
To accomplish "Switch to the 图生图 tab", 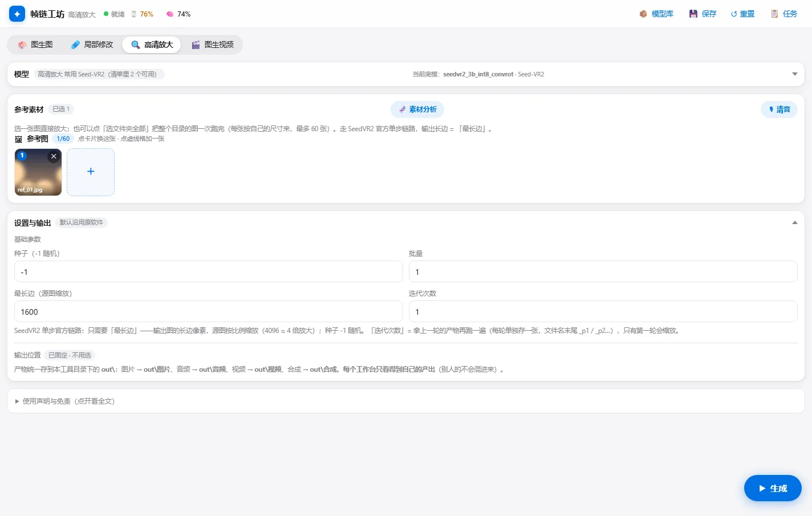I will 35,44.
